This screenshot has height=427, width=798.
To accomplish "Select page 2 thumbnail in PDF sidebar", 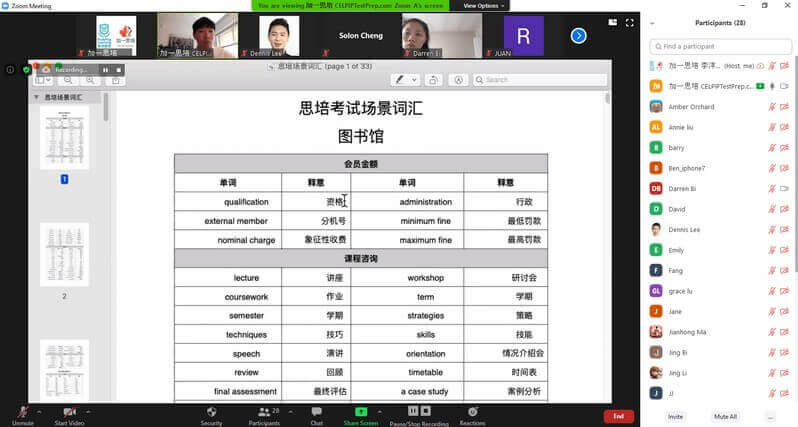I will pyautogui.click(x=64, y=255).
